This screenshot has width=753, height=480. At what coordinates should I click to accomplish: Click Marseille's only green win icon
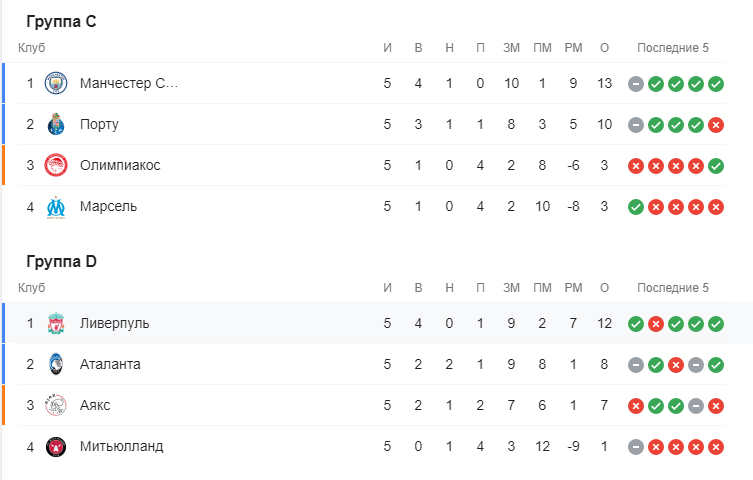(x=635, y=207)
